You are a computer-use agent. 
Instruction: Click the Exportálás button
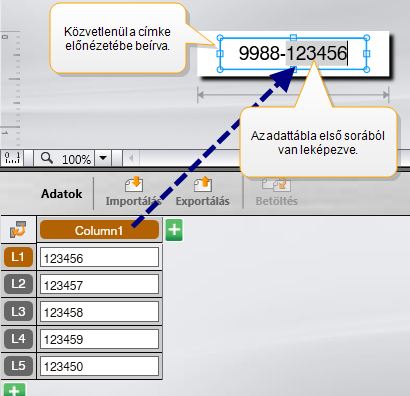(203, 193)
